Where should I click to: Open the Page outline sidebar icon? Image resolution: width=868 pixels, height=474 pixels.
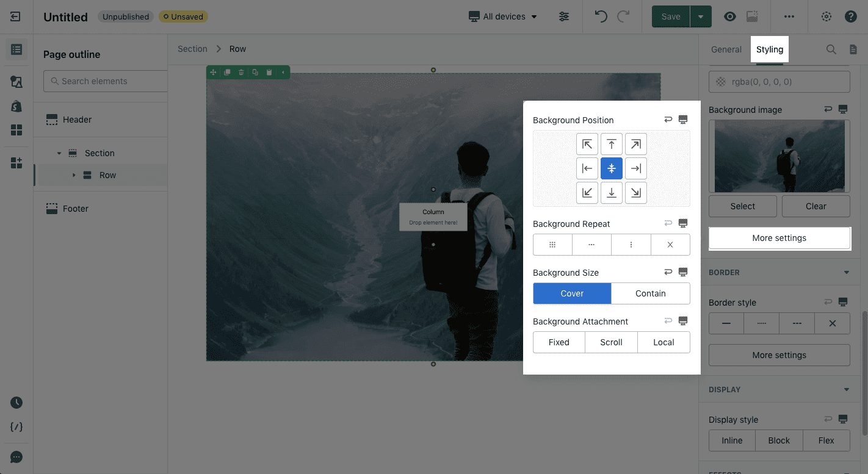(x=16, y=49)
